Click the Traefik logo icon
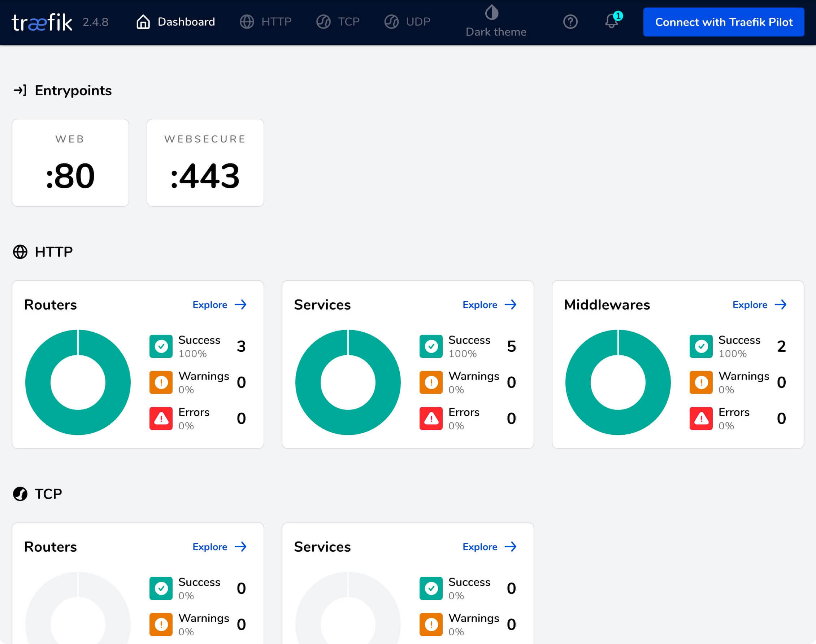This screenshot has height=644, width=816. [x=41, y=22]
